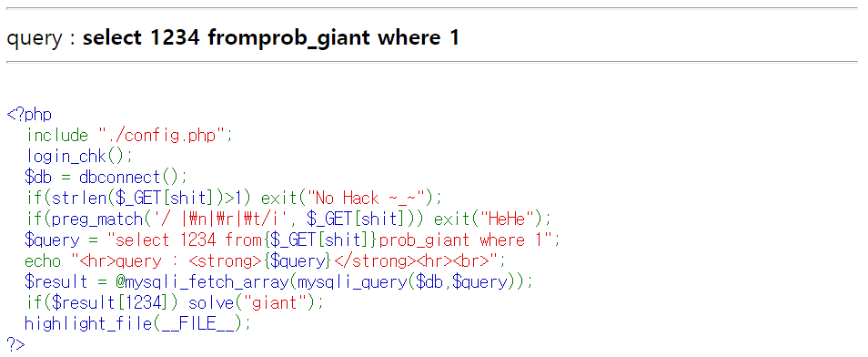This screenshot has height=357, width=868.
Task: Click the echo '<hr>query :' line
Action: (x=265, y=261)
